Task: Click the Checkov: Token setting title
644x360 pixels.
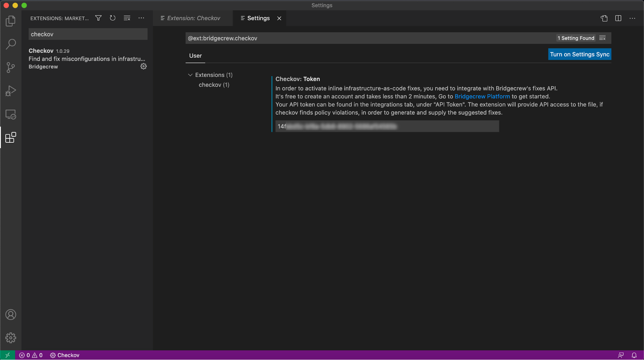Action: pyautogui.click(x=297, y=79)
